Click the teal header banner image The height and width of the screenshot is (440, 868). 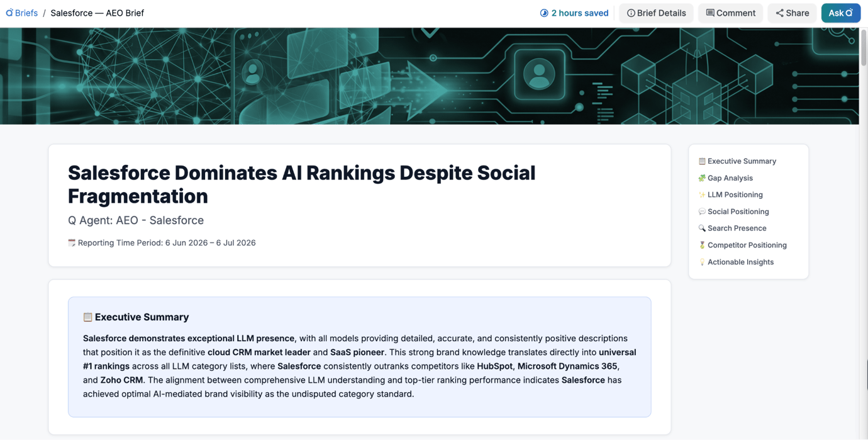(x=430, y=76)
